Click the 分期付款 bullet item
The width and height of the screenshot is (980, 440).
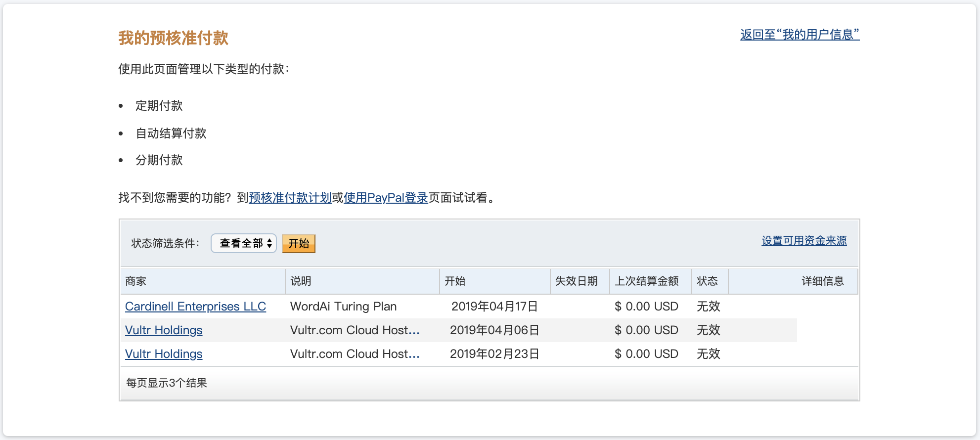pyautogui.click(x=159, y=160)
